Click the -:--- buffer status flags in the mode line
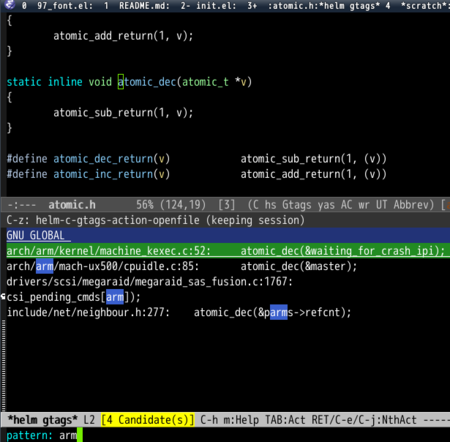 [22, 205]
